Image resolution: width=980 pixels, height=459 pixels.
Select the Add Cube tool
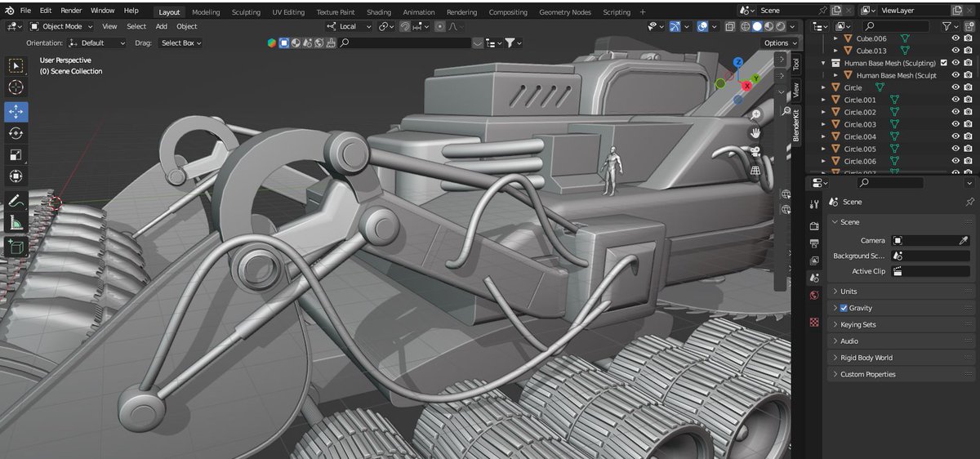(x=16, y=246)
